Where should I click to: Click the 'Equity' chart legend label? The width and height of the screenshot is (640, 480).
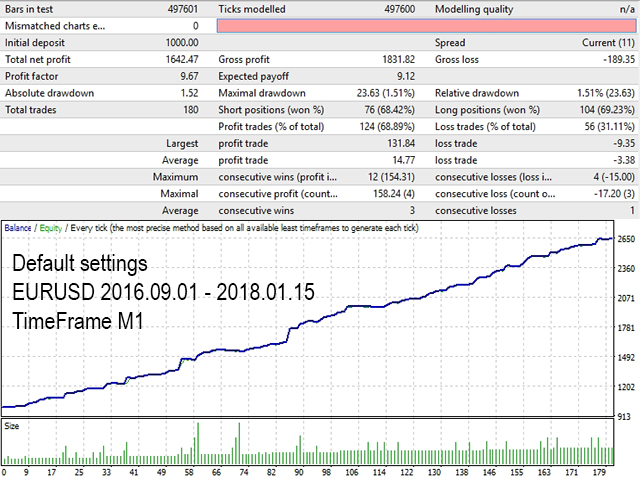tap(51, 228)
